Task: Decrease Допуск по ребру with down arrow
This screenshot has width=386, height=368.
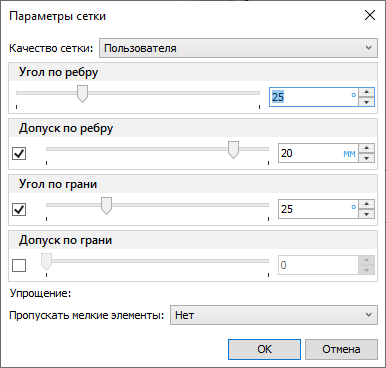Action: pos(367,158)
